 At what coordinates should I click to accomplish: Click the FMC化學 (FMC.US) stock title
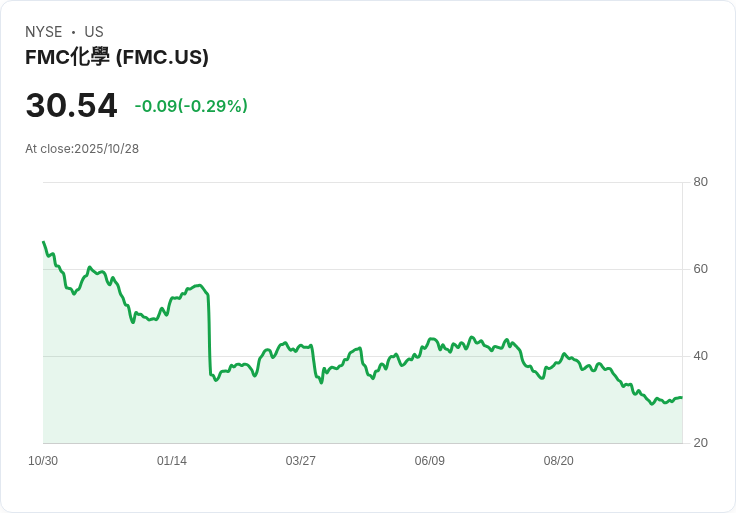(117, 58)
